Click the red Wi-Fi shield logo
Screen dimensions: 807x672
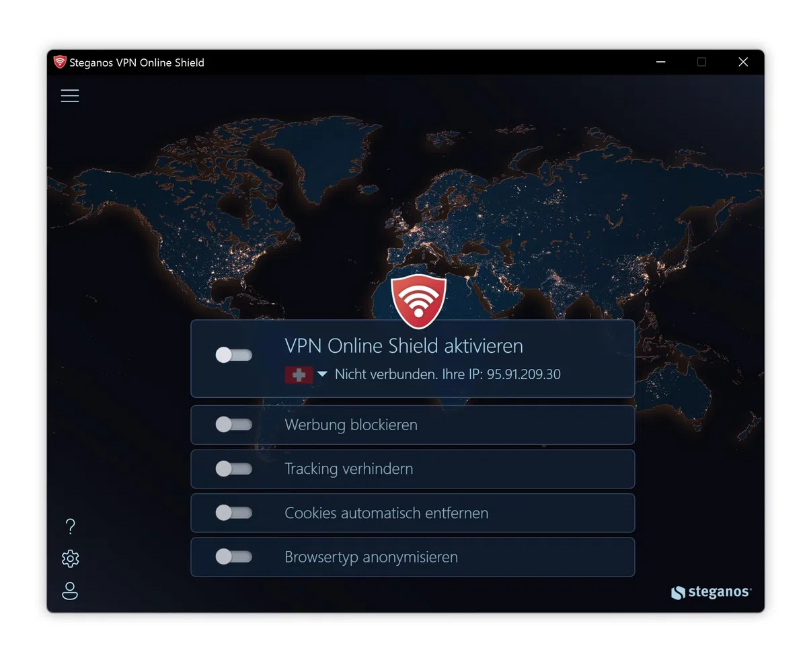(418, 301)
